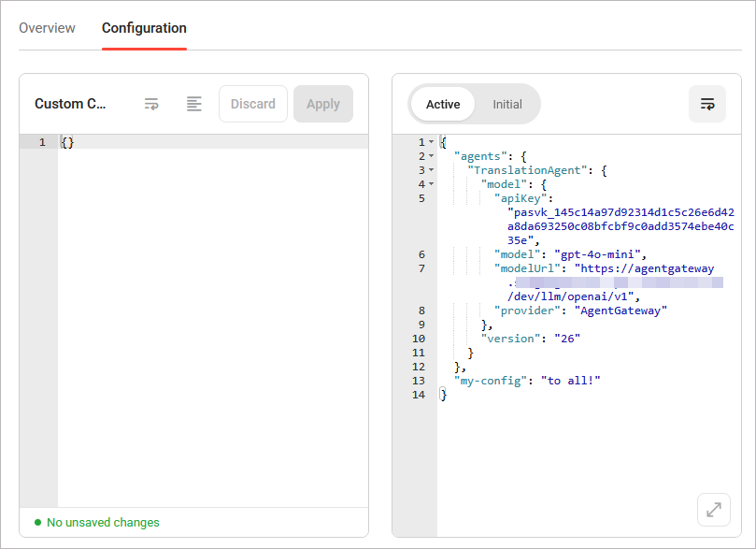The width and height of the screenshot is (756, 549).
Task: Click the "modelUrl" key
Action: click(527, 268)
